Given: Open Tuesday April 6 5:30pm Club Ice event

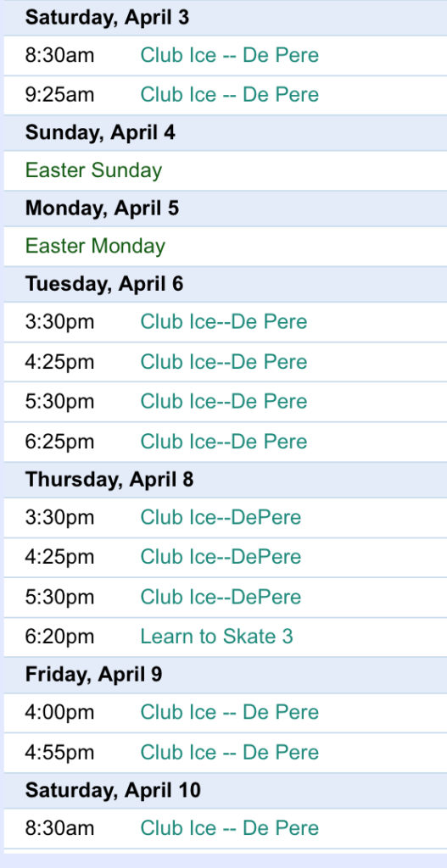Looking at the screenshot, I should [224, 401].
